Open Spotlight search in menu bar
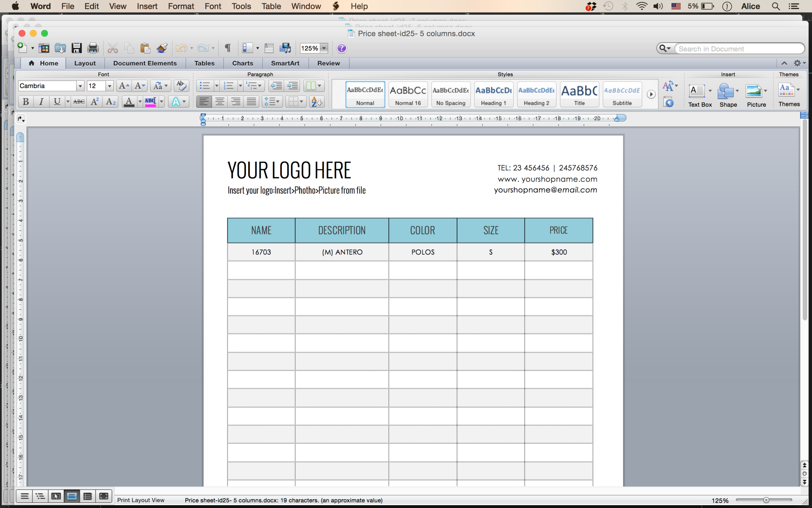 pos(776,6)
